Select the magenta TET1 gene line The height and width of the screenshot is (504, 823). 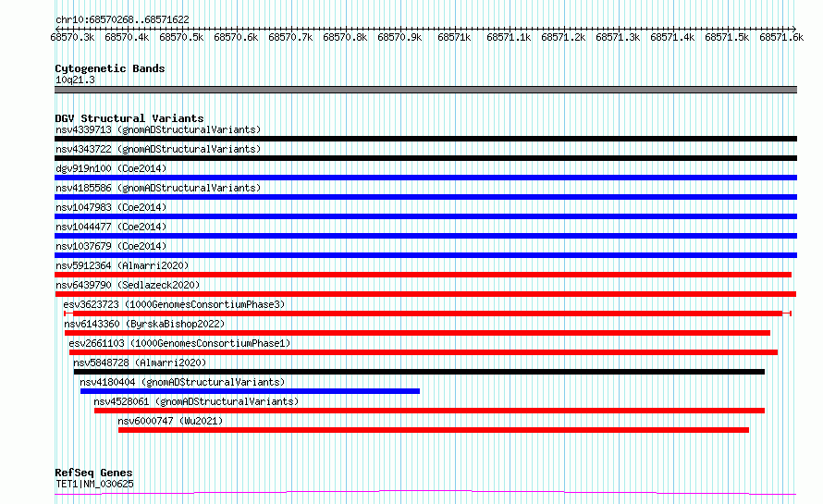click(x=425, y=493)
